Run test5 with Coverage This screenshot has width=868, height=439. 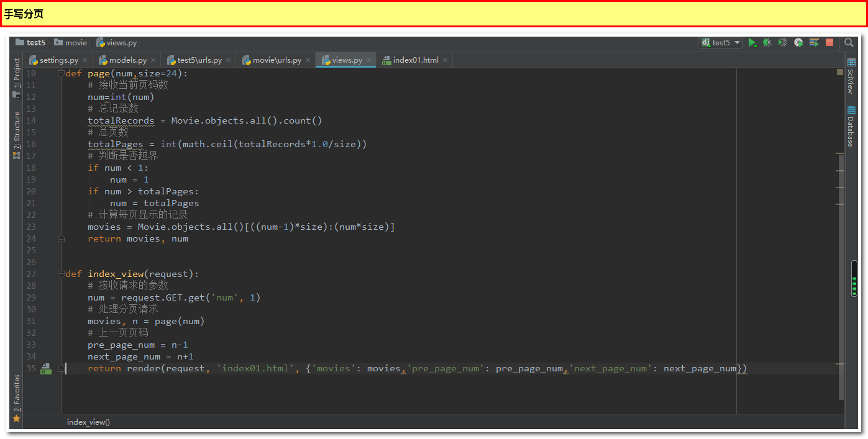[x=783, y=43]
